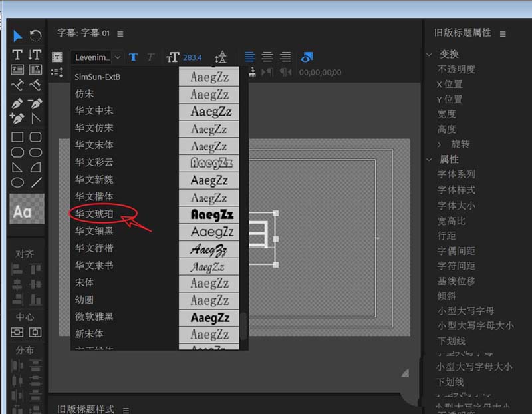
Task: Click the 不透明度 property
Action: tap(456, 70)
